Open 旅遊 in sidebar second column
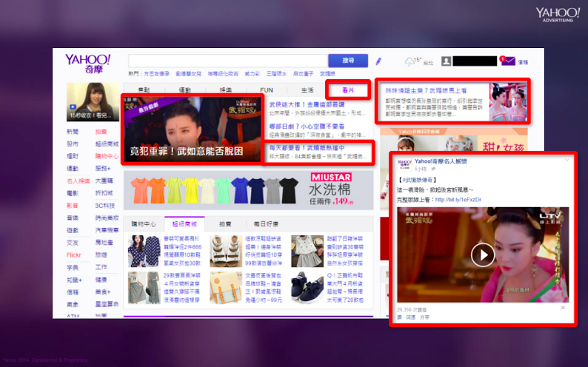 (x=101, y=255)
